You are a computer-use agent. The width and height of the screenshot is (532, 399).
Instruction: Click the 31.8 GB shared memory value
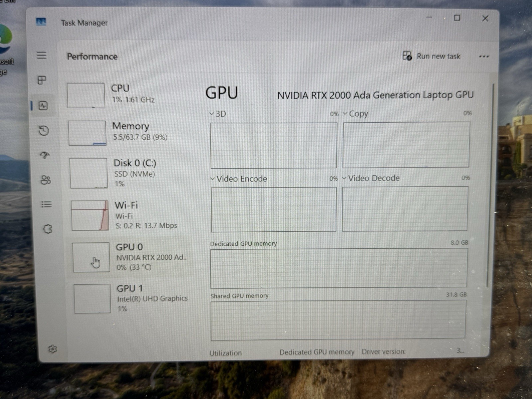456,295
